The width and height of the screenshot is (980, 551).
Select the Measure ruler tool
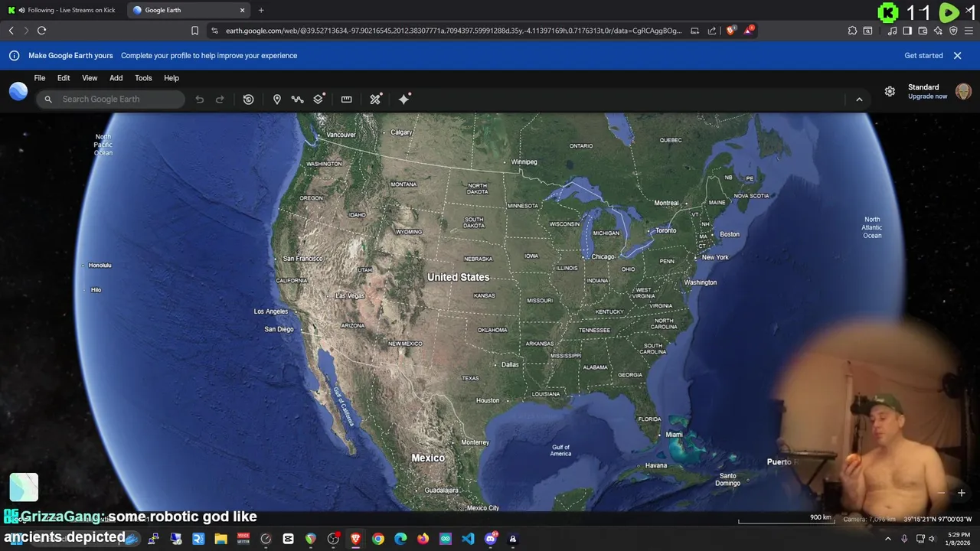tap(346, 99)
